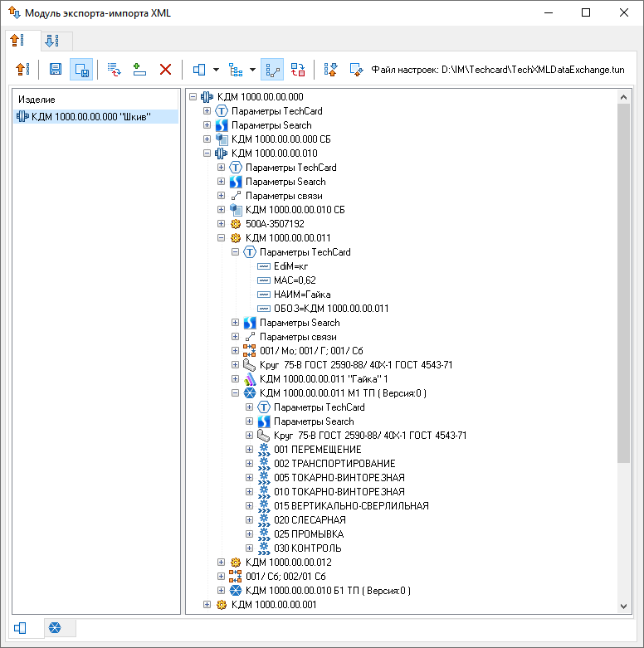
Task: Click the red-arrow swap icon in toolbar
Action: [x=297, y=70]
